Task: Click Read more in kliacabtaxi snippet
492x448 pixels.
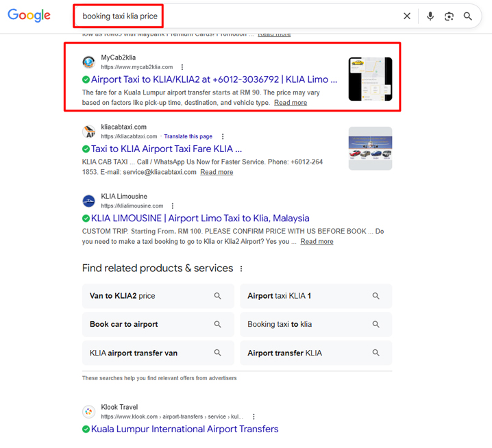Action: pos(217,172)
